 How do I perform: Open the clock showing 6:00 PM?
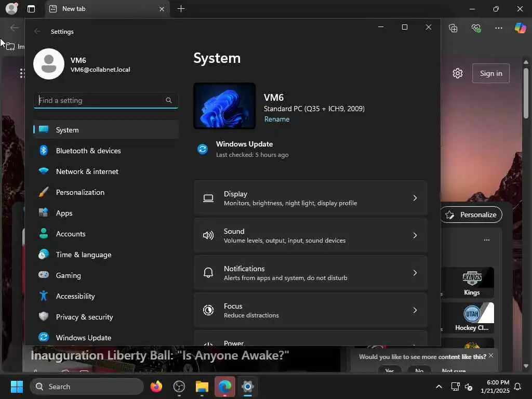pos(495,387)
